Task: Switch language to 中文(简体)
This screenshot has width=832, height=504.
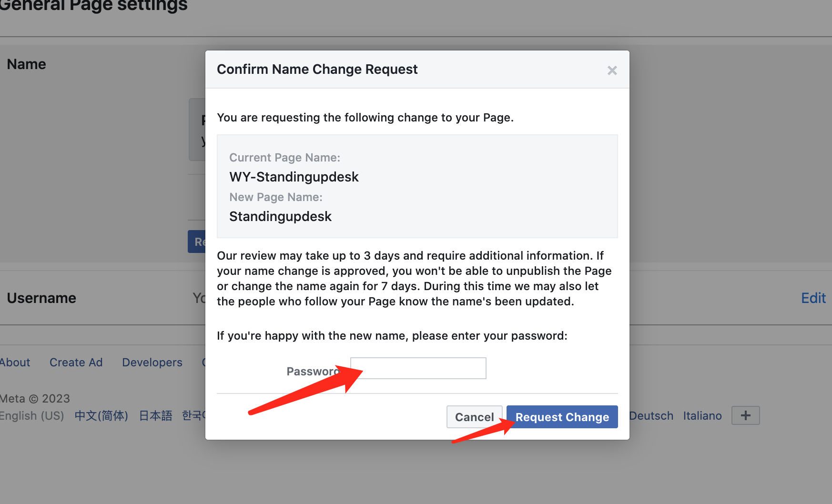Action: coord(101,416)
